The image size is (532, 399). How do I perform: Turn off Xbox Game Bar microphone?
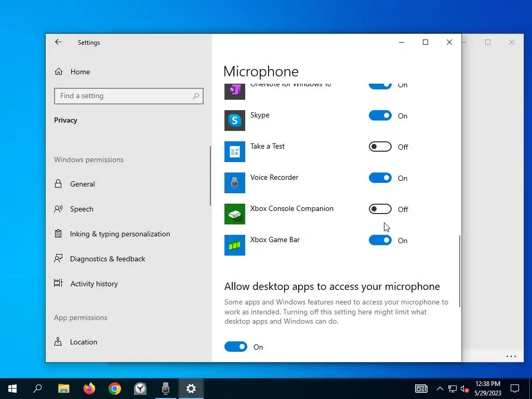click(380, 240)
